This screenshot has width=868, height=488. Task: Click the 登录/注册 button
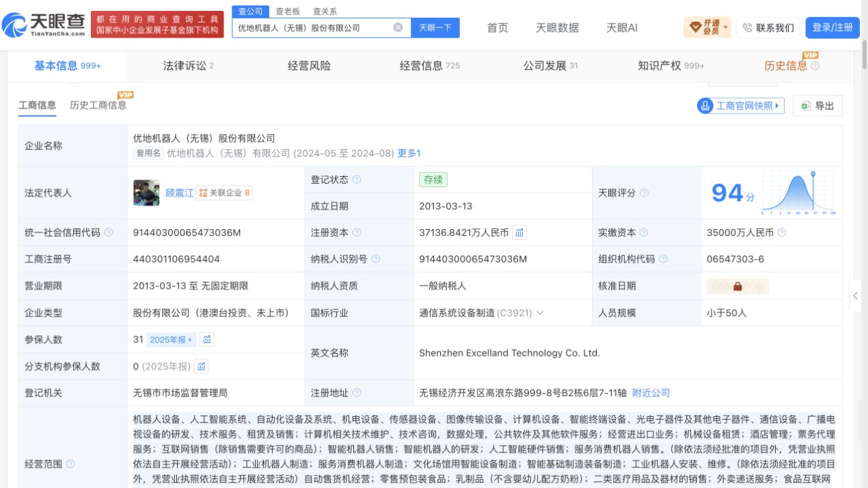pos(832,27)
